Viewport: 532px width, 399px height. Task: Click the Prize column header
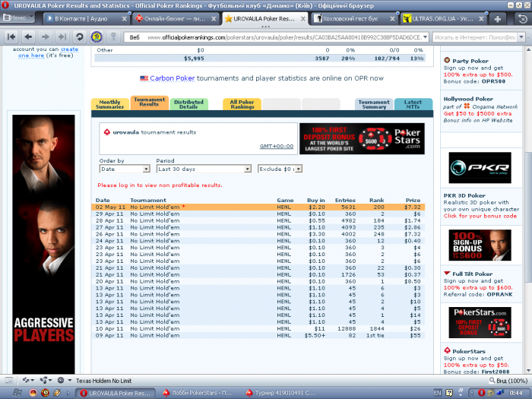pyautogui.click(x=413, y=200)
